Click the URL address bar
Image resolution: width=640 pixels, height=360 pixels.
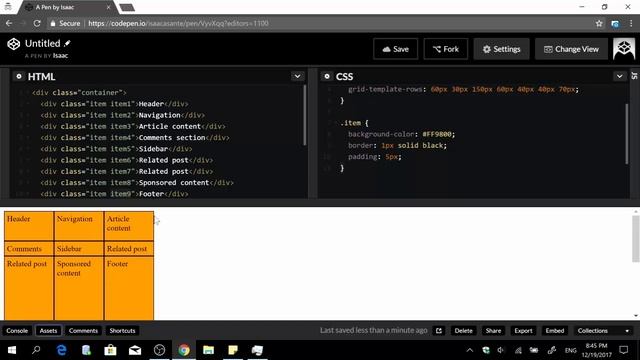tap(318, 23)
